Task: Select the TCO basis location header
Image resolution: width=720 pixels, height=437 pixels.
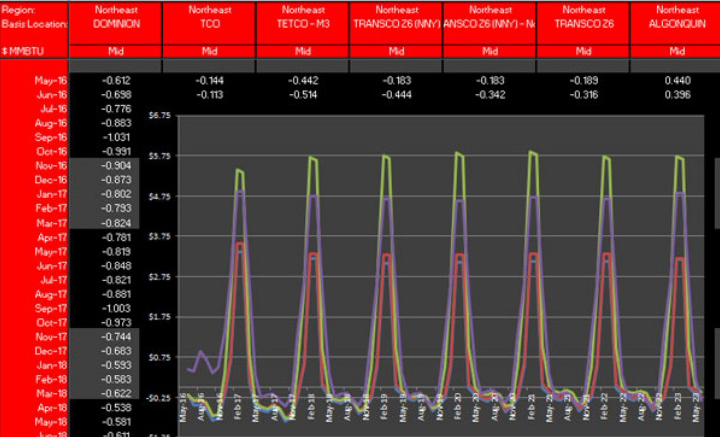Action: [x=210, y=24]
